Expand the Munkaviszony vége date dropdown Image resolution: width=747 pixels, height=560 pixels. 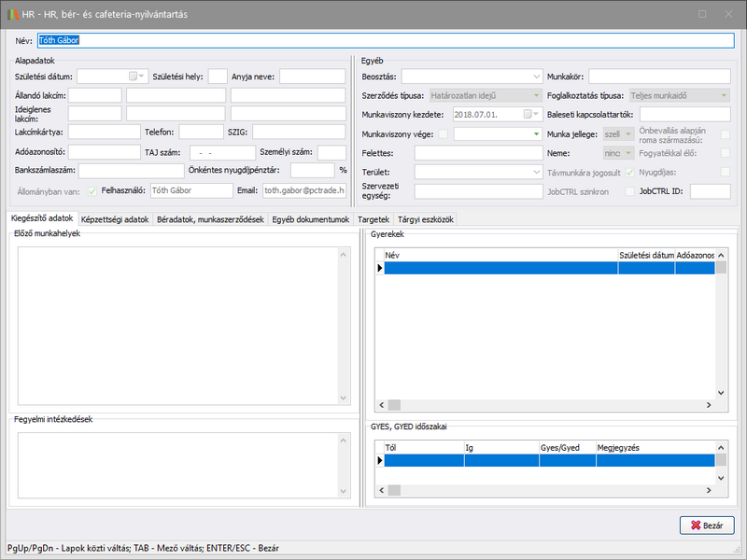[536, 134]
